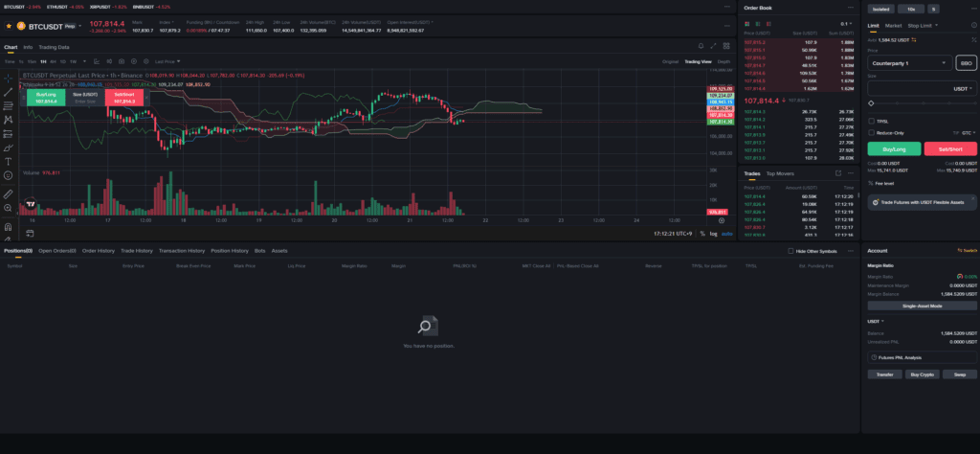Open the Top Movers tab
This screenshot has height=454, width=980.
pyautogui.click(x=779, y=173)
